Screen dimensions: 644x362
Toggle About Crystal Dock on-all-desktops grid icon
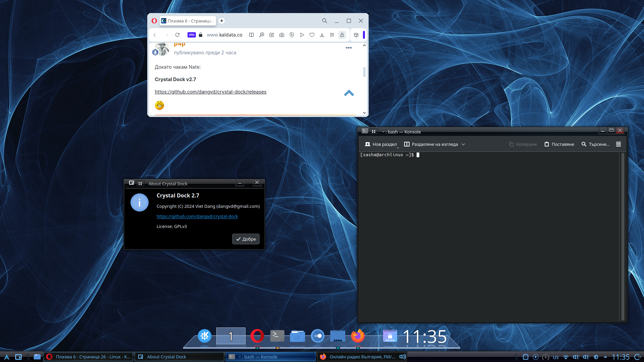(140, 183)
